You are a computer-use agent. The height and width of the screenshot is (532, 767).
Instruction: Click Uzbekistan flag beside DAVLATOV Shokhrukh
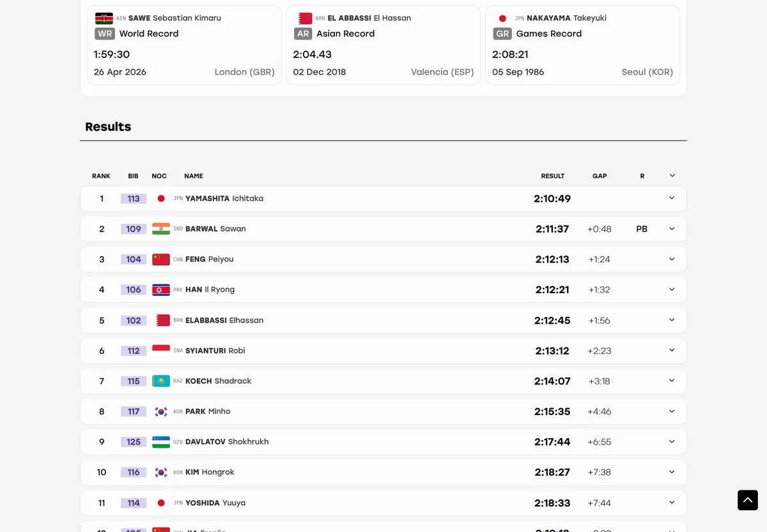[x=161, y=442]
